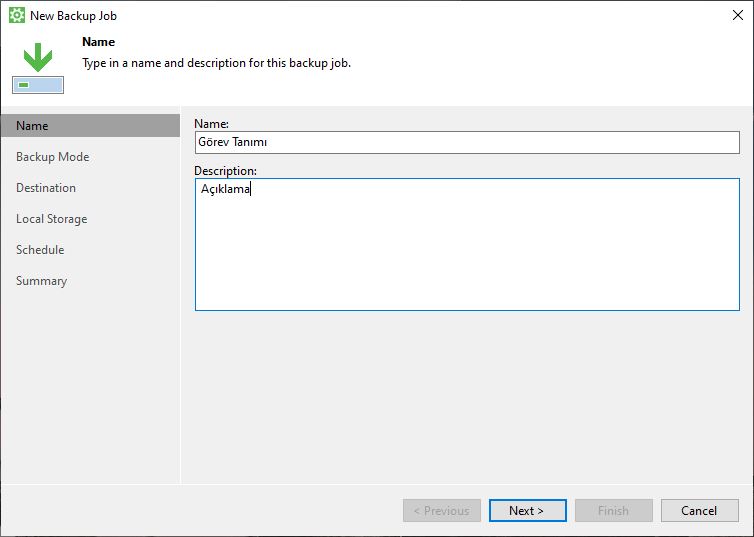
Task: Click the drive graphic under green arrow
Action: click(x=38, y=85)
